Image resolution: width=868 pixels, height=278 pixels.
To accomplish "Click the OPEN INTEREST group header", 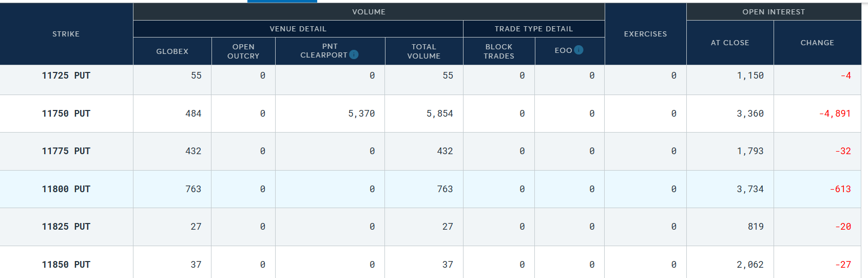I will tap(773, 12).
